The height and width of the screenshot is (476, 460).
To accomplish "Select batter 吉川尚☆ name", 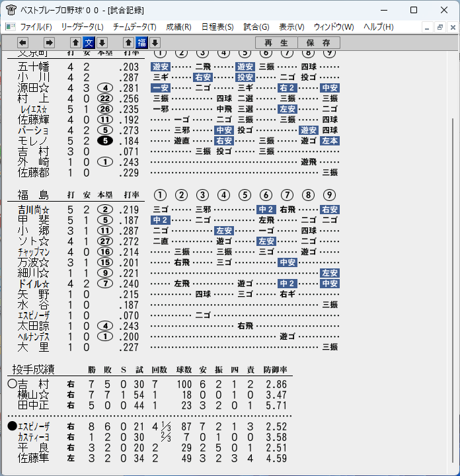I will pyautogui.click(x=34, y=210).
